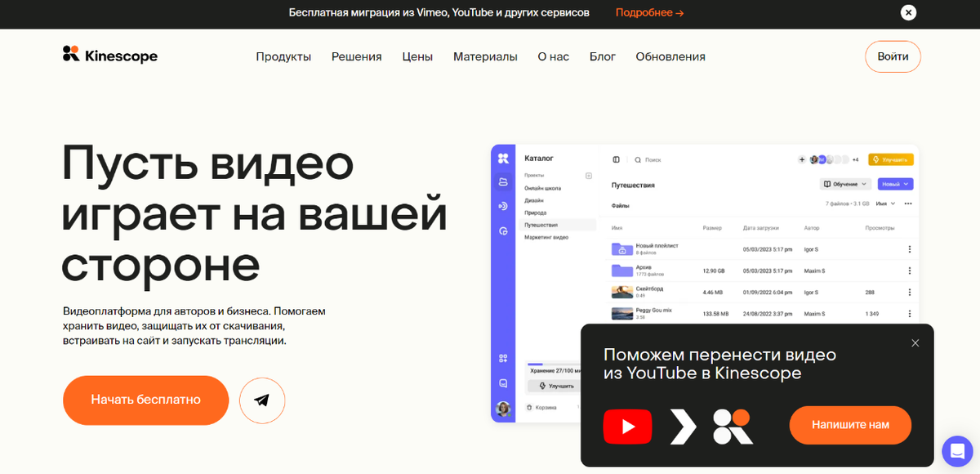The width and height of the screenshot is (980, 474).
Task: Open the Имя sort dropdown
Action: pos(885,203)
